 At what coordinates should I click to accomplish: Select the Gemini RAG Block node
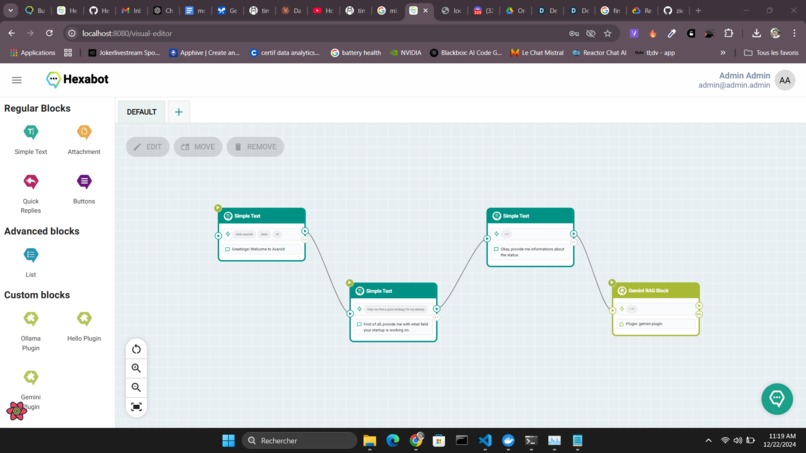point(655,309)
